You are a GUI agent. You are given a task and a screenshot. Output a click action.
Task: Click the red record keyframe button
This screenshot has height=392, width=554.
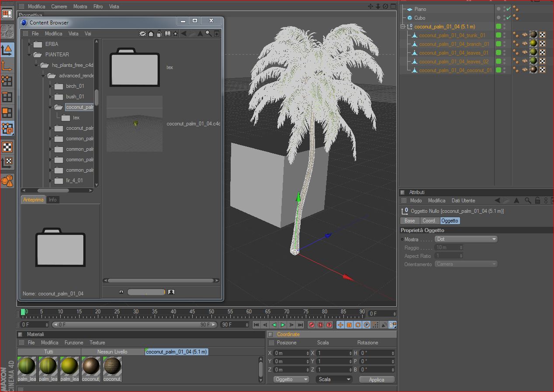point(312,325)
